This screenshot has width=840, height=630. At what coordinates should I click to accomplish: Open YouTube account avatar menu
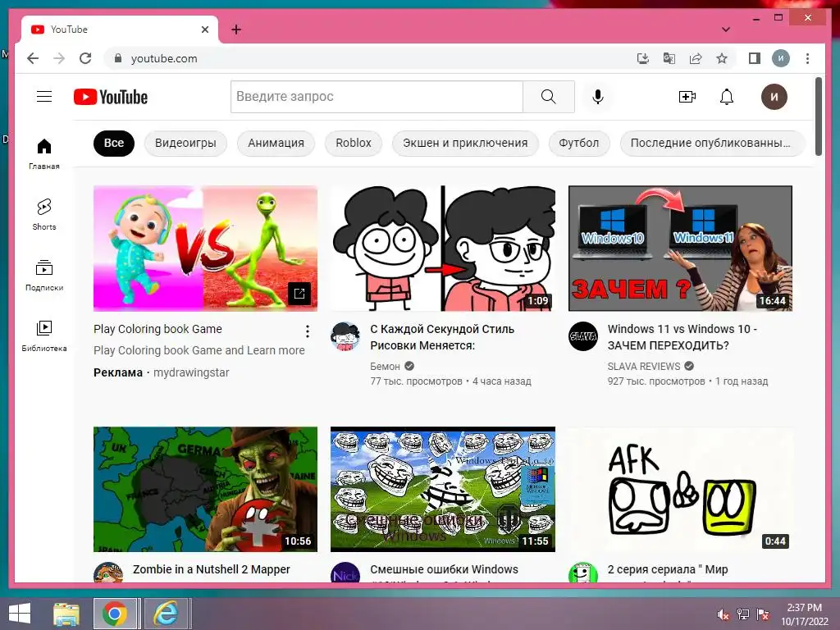[774, 97]
